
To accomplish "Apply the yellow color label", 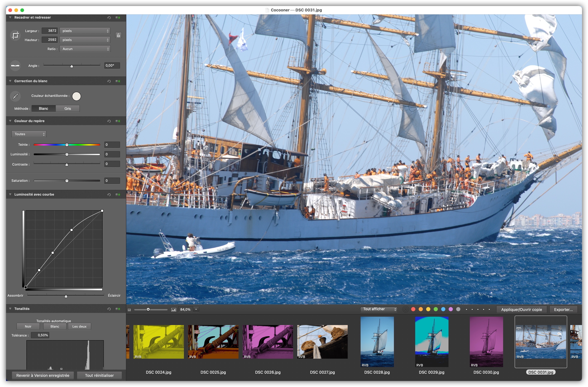I will pyautogui.click(x=428, y=309).
